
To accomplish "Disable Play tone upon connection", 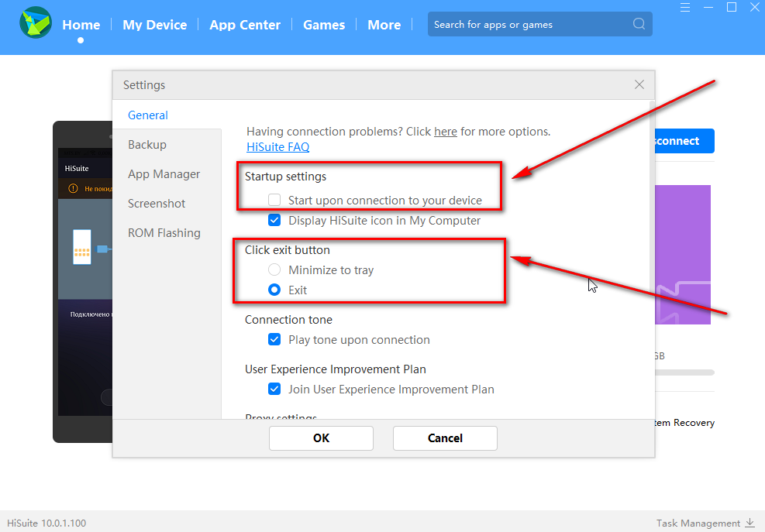I will (274, 339).
